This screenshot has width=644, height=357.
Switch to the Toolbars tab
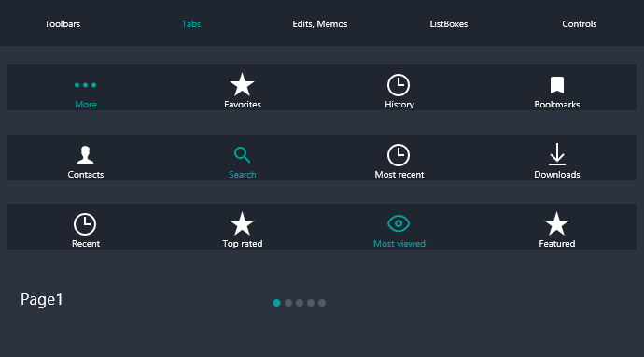pyautogui.click(x=63, y=24)
